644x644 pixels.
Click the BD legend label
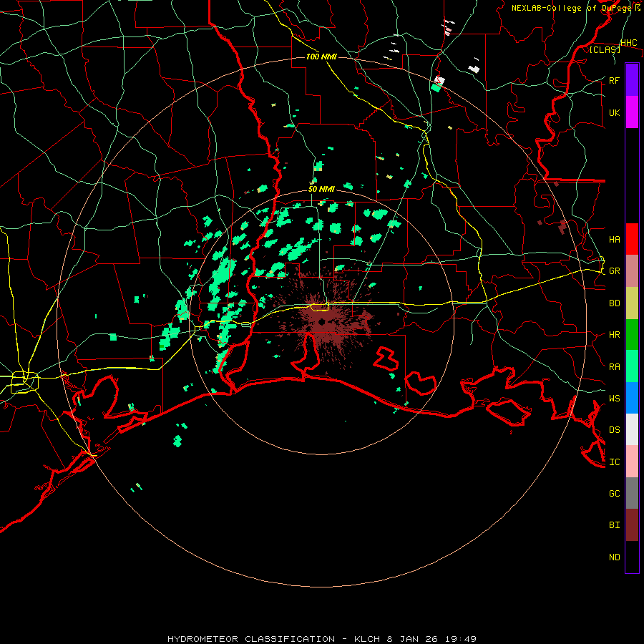tap(614, 303)
